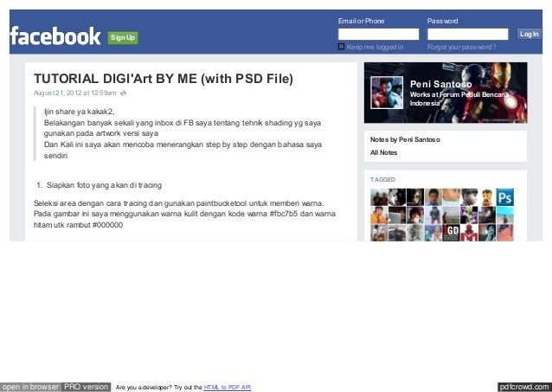552x392 pixels.
Task: Click the pdfcrowd.com badge
Action: point(524,387)
